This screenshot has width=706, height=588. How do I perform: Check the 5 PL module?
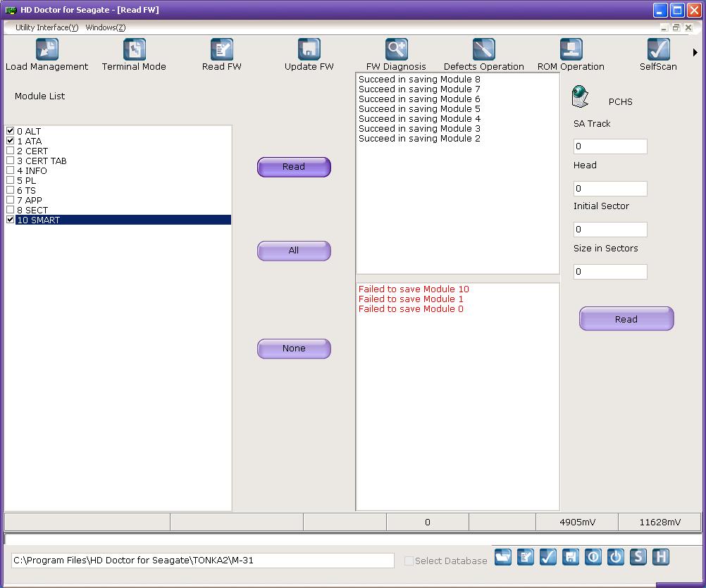point(11,180)
